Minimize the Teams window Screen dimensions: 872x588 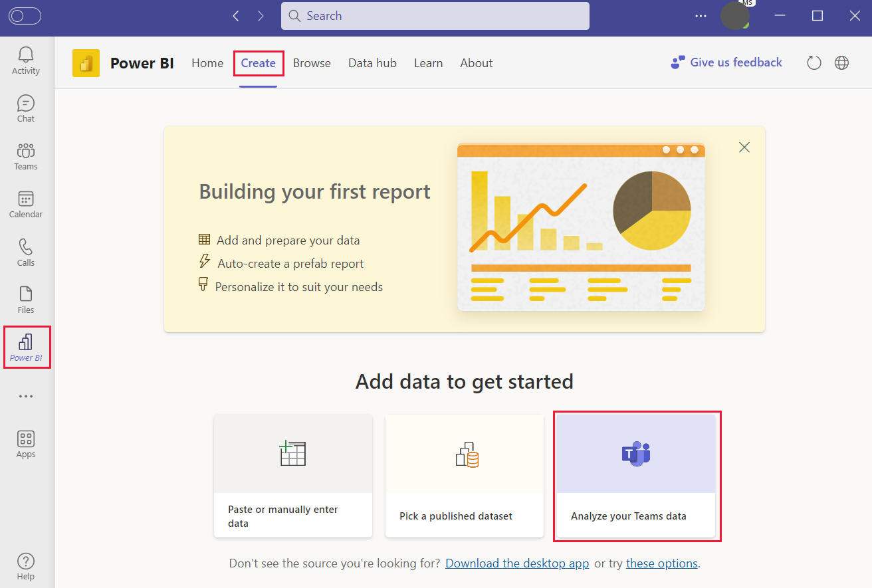click(780, 16)
